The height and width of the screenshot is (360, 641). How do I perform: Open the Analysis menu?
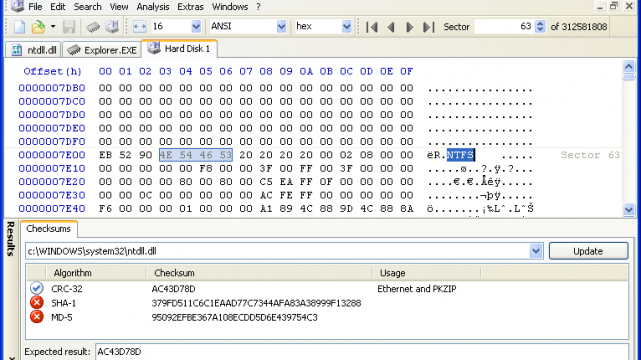[152, 7]
